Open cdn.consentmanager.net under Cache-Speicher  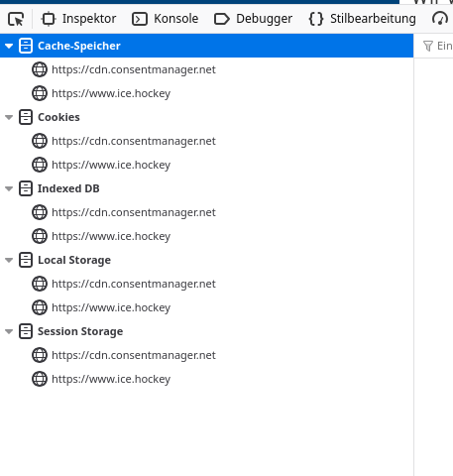pos(134,69)
